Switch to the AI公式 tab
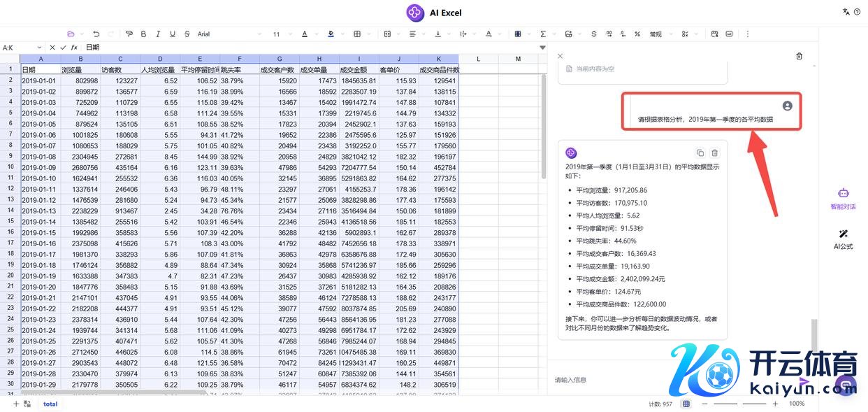The width and height of the screenshot is (868, 412). tap(843, 239)
